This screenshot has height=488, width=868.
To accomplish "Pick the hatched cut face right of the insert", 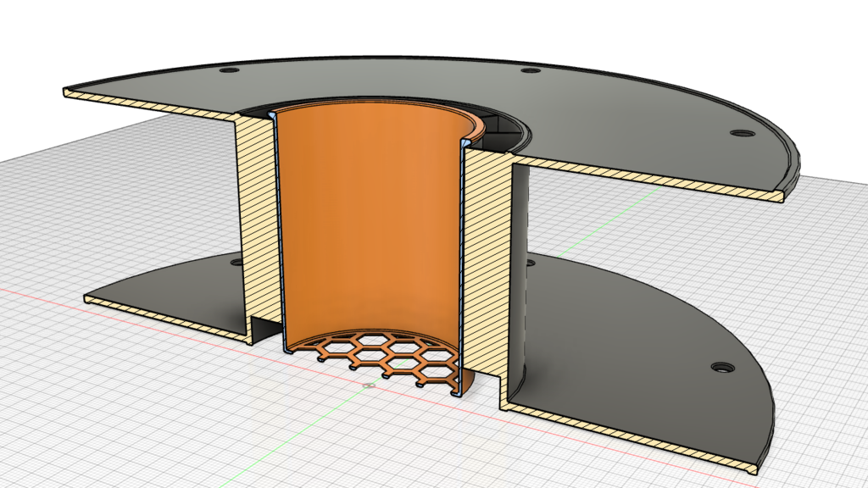I will coord(487,260).
